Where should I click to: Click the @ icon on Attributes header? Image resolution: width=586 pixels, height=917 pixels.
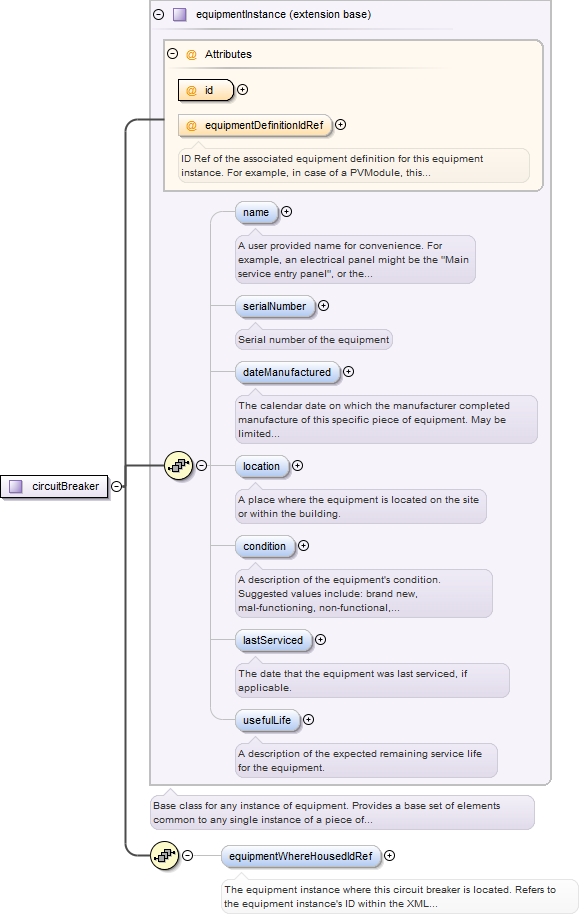[x=191, y=54]
